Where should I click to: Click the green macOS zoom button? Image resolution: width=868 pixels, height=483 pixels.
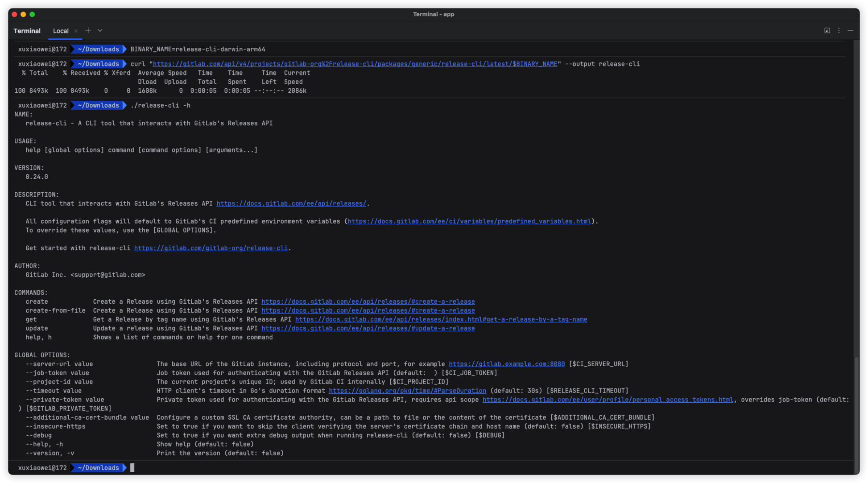click(32, 14)
